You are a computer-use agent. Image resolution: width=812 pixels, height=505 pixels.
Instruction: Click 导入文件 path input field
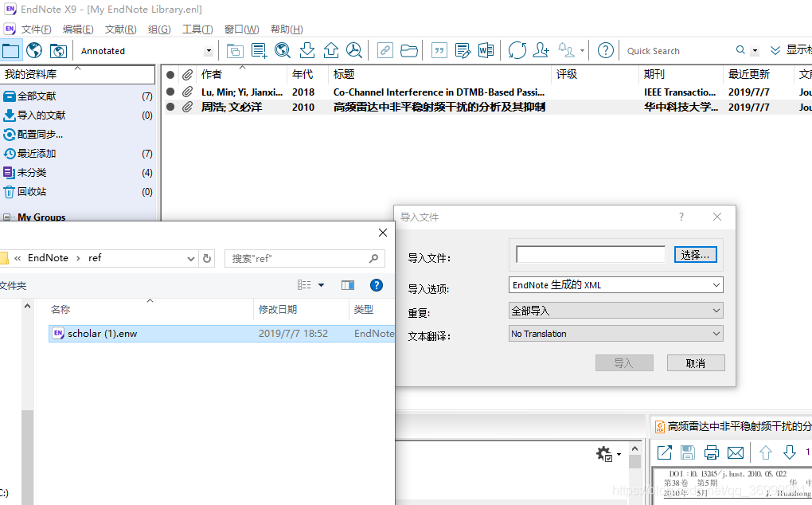pos(591,254)
